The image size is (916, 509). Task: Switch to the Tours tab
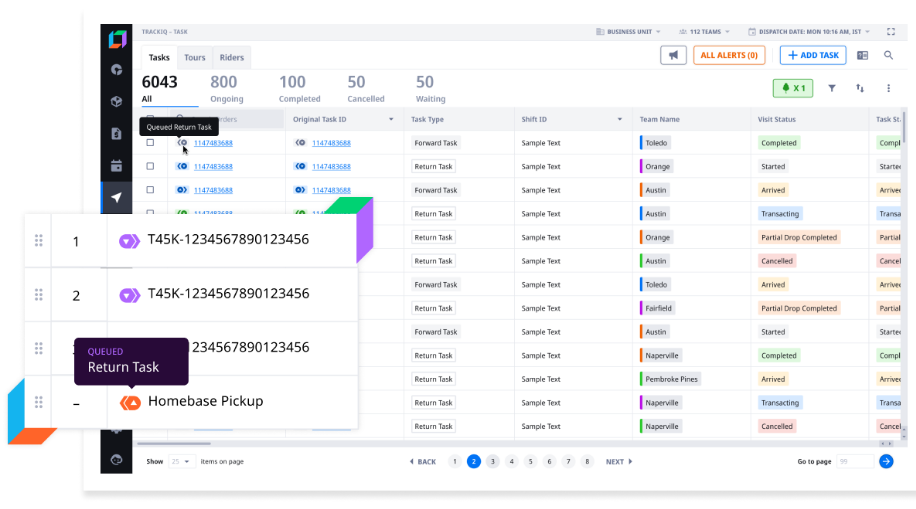(x=195, y=57)
